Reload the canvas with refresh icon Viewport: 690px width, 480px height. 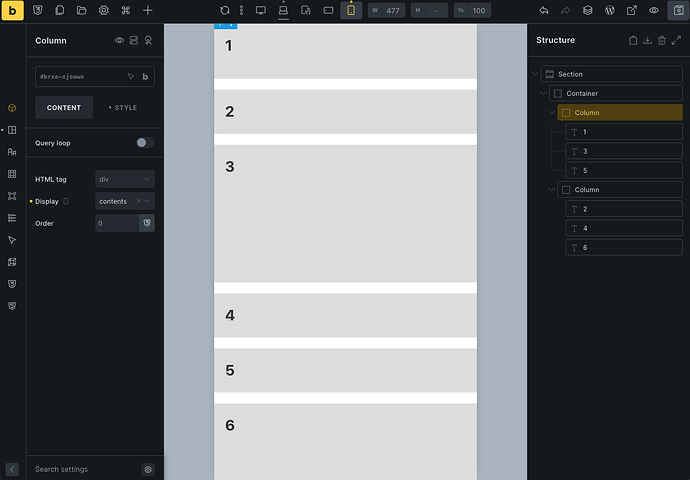click(225, 10)
